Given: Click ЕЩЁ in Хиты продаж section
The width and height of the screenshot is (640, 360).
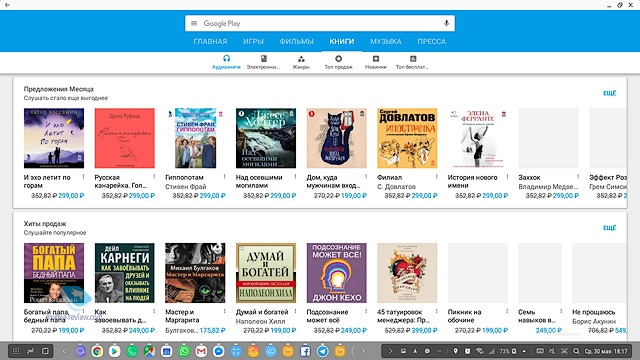Looking at the screenshot, I should tap(609, 228).
